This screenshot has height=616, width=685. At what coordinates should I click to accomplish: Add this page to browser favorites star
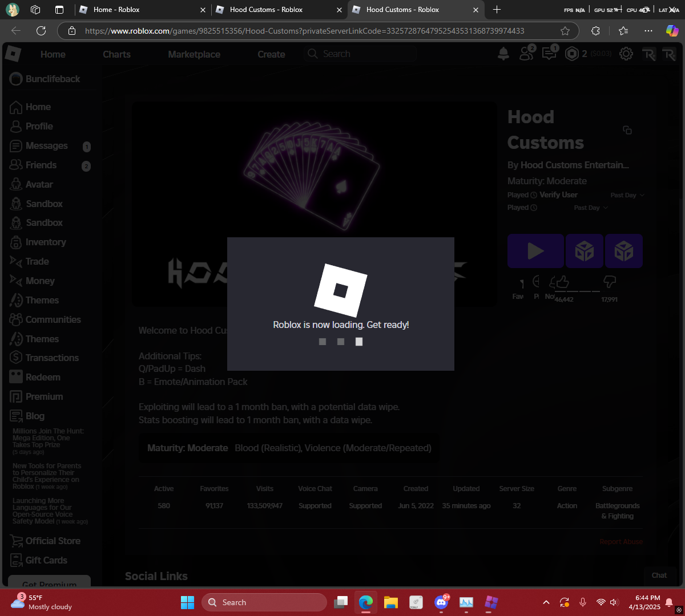565,31
